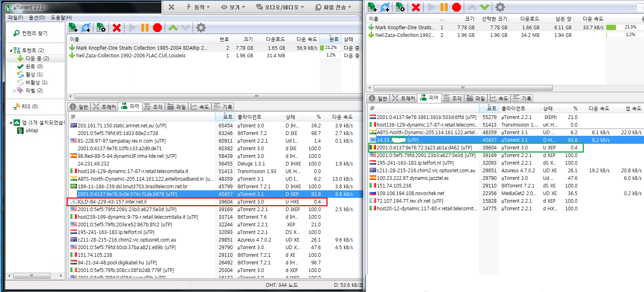Image resolution: width=644 pixels, height=292 pixels.
Task: Pause the torrent in the µTorrent 2.2.1 window
Action: click(x=145, y=28)
